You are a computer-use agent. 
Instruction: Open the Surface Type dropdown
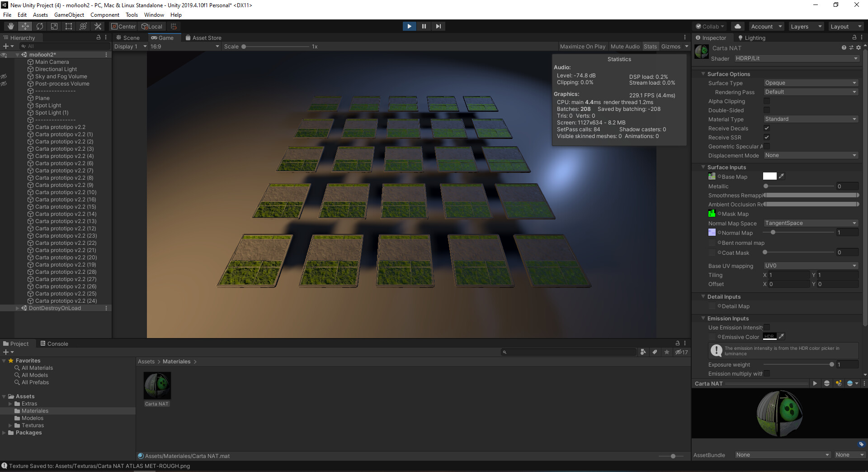tap(810, 83)
